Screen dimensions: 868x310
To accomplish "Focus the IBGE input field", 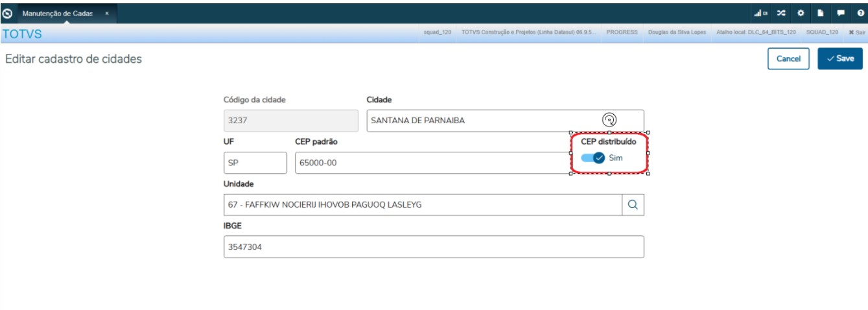I will pyautogui.click(x=434, y=247).
